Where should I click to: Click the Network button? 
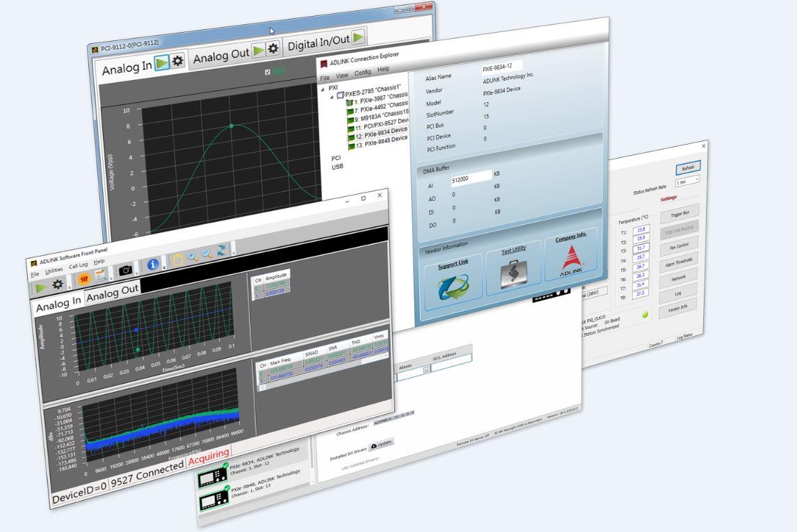click(x=679, y=278)
